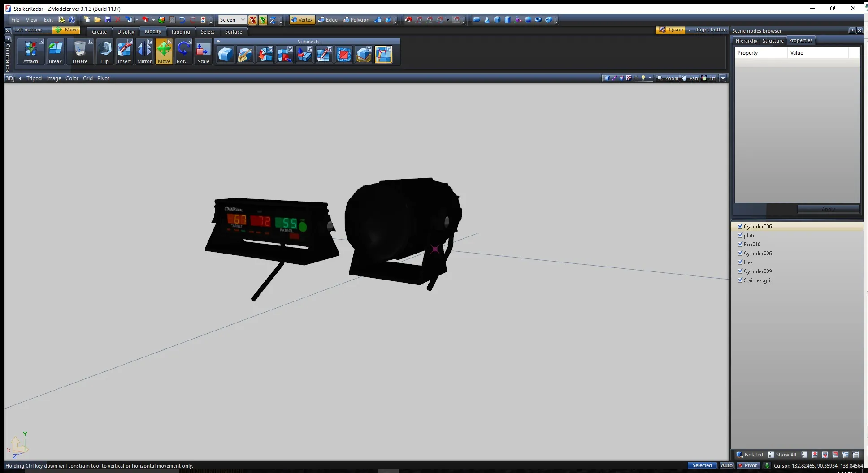The image size is (868, 473).
Task: Click the Show All button
Action: pos(782,455)
